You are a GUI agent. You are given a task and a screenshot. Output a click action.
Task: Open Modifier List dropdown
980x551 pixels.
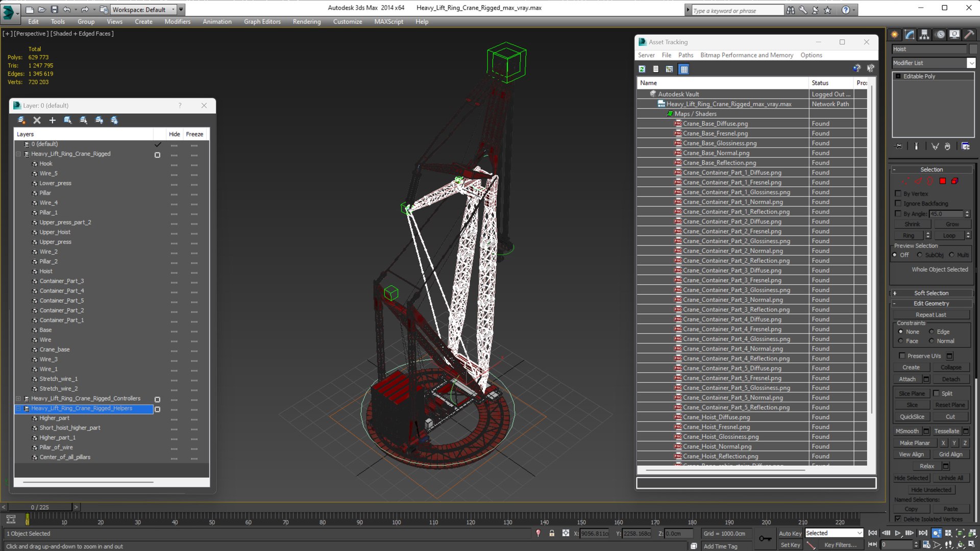click(x=971, y=63)
